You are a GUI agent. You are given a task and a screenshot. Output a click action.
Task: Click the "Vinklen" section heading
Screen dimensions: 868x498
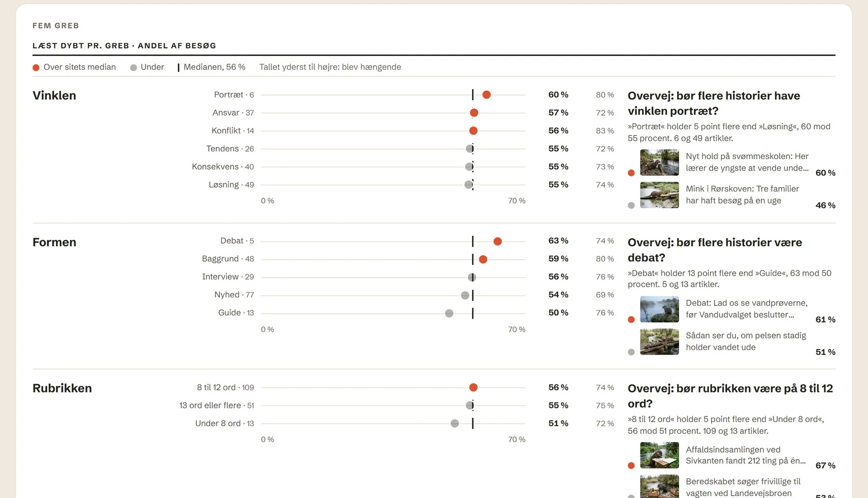point(54,95)
